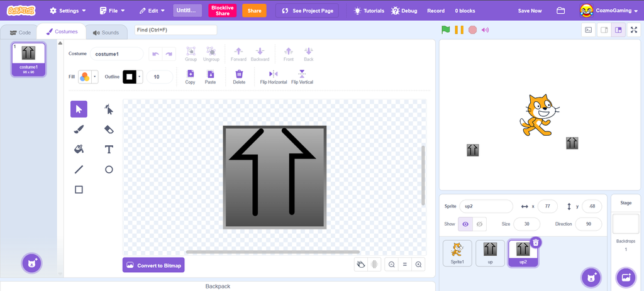Select the Brush tool
Image resolution: width=644 pixels, height=291 pixels.
[79, 129]
